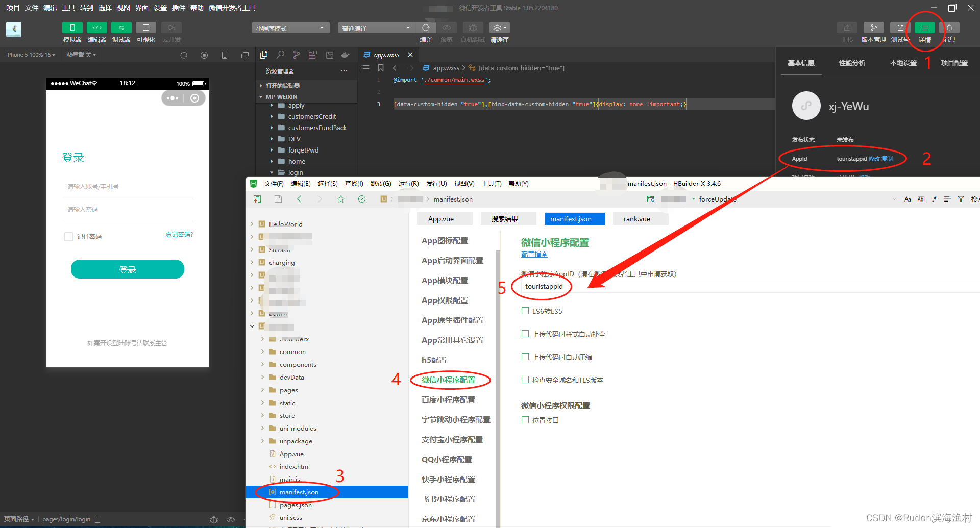Click HBuilder X bookmark star icon

(x=341, y=199)
